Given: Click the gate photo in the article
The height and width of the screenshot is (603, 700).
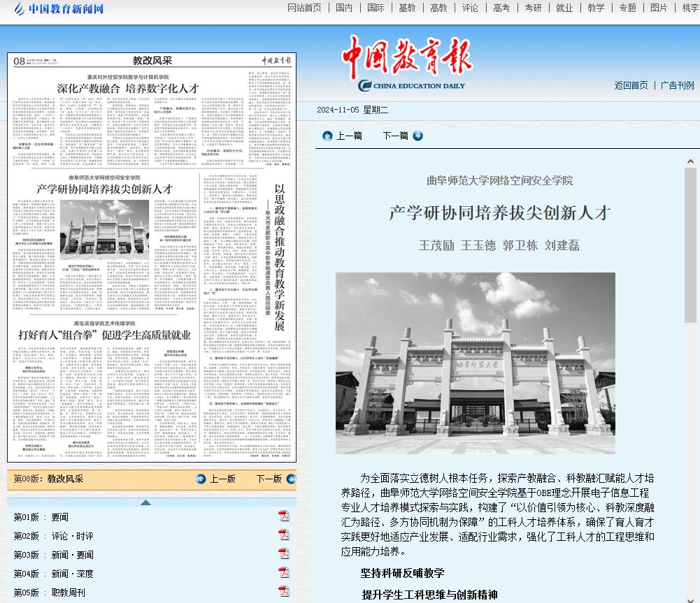Looking at the screenshot, I should (x=475, y=363).
